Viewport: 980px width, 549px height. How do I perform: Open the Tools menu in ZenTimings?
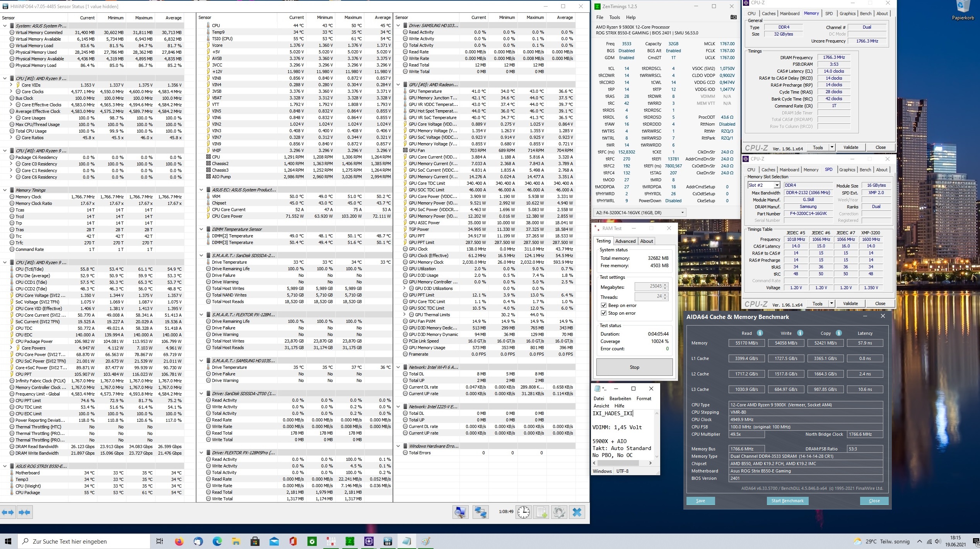coord(615,17)
